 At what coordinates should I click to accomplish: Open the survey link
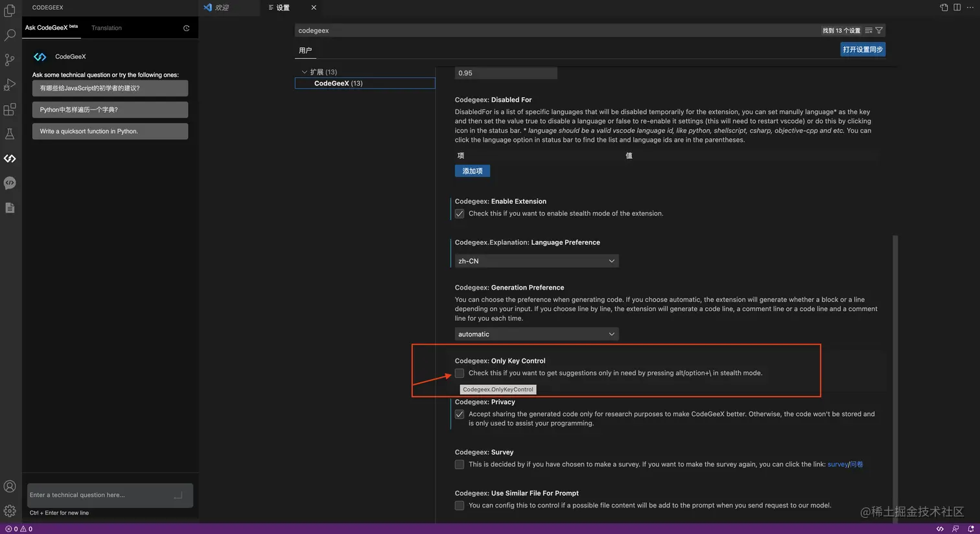pos(837,465)
